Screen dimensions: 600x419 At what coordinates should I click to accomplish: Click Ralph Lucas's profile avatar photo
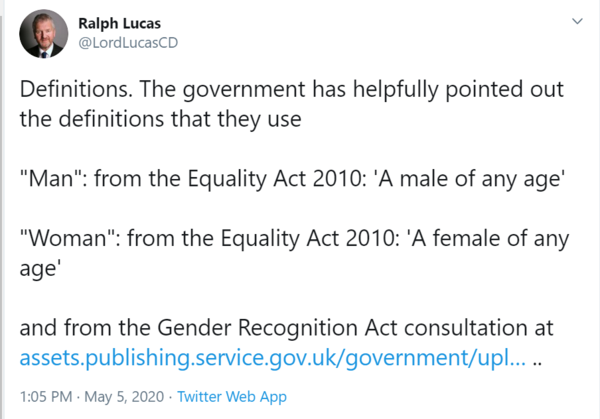(x=45, y=35)
